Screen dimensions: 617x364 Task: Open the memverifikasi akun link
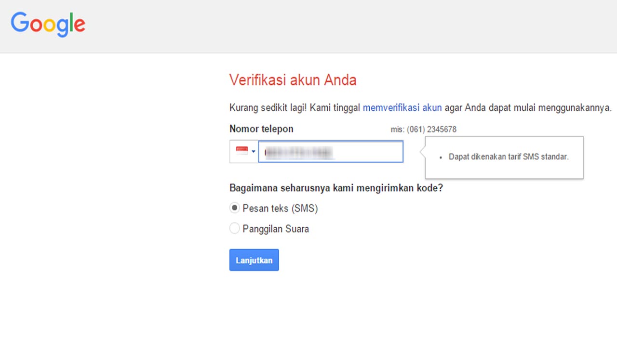[402, 107]
